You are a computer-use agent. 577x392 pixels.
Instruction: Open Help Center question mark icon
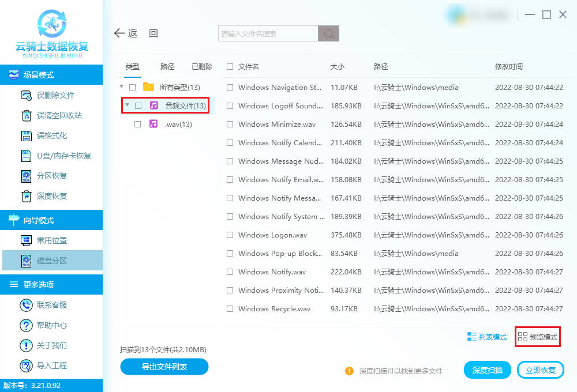point(26,325)
